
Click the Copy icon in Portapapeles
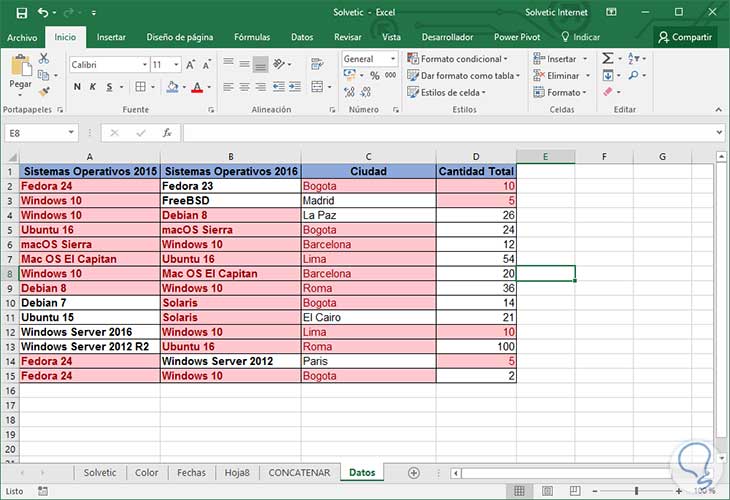point(43,75)
